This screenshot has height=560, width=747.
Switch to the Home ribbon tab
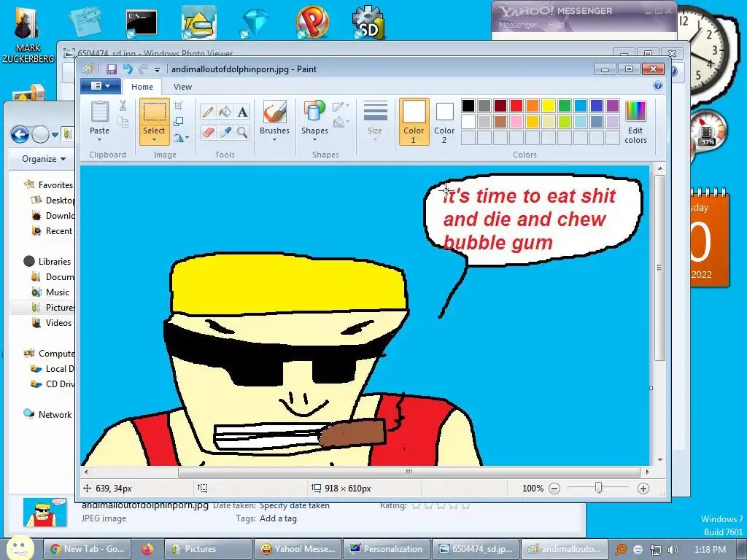tap(142, 87)
